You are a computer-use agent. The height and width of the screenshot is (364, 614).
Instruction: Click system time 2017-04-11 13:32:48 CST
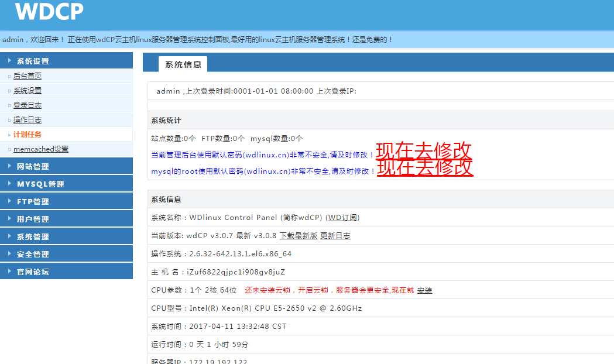(x=238, y=327)
